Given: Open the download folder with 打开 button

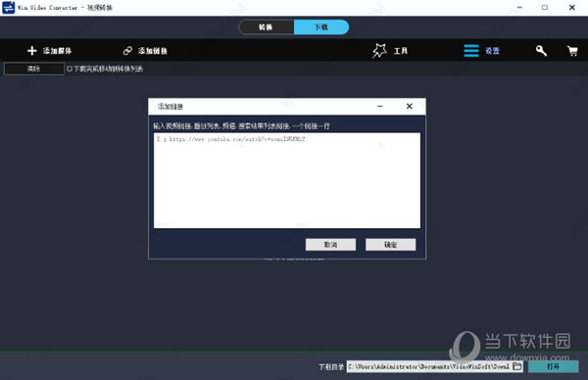Looking at the screenshot, I should (x=554, y=366).
